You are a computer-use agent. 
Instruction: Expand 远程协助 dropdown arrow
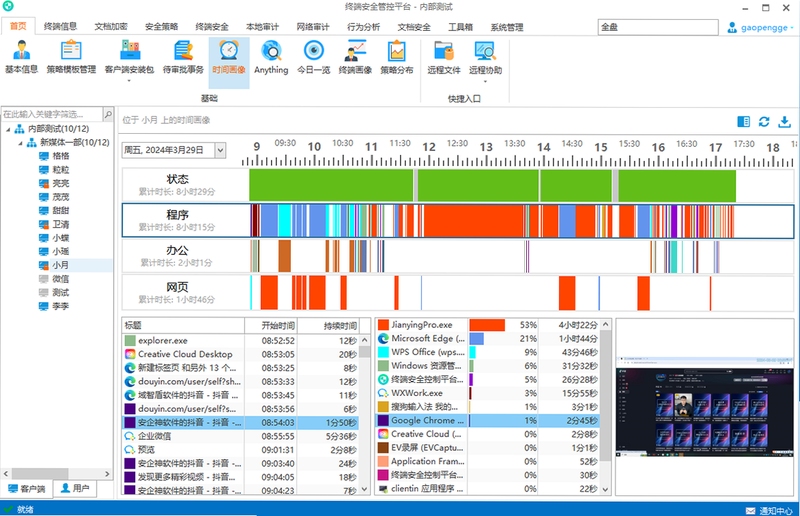(485, 81)
